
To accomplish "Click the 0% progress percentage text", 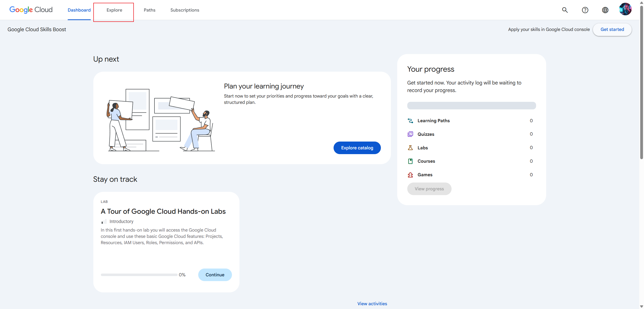I will (x=182, y=275).
